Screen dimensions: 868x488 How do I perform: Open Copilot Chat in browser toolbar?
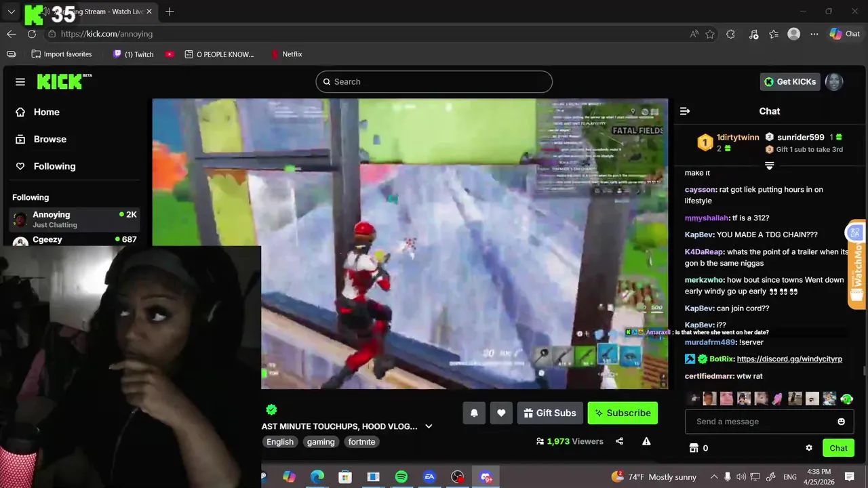[x=844, y=34]
